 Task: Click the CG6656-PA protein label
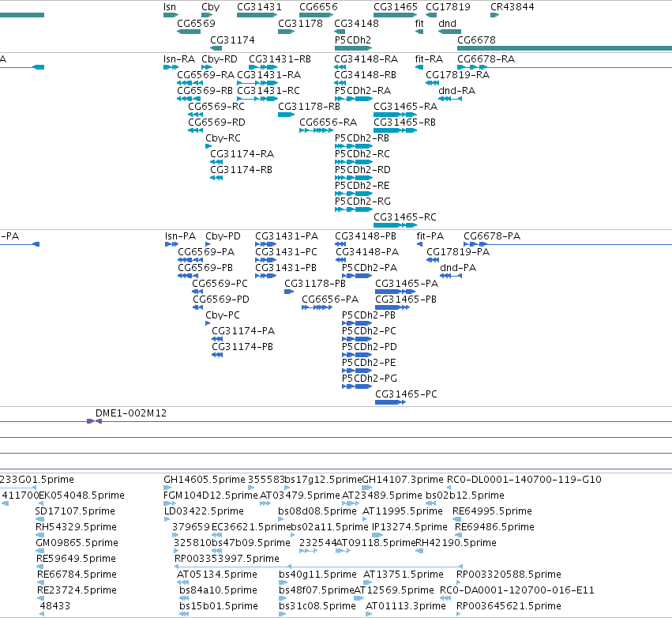[330, 299]
